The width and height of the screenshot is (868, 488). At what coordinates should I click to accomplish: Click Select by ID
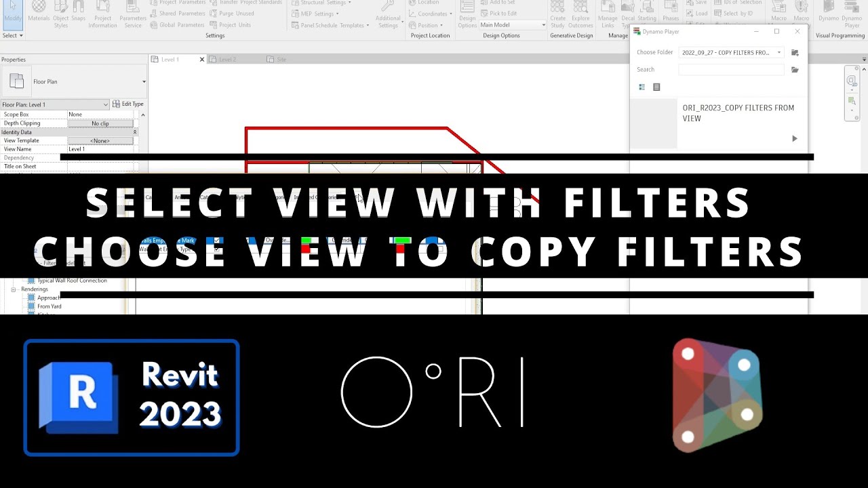pyautogui.click(x=733, y=13)
